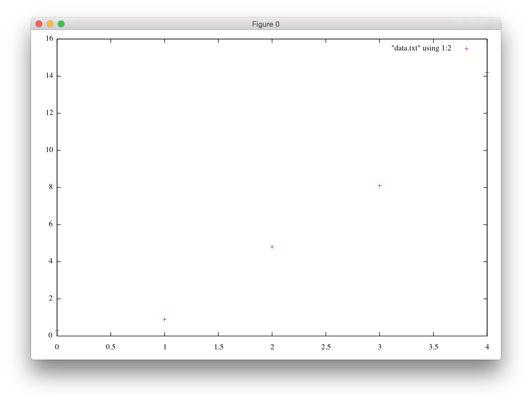The width and height of the screenshot is (532, 404).
Task: Click the top border tick mark at x=2
Action: (272, 39)
